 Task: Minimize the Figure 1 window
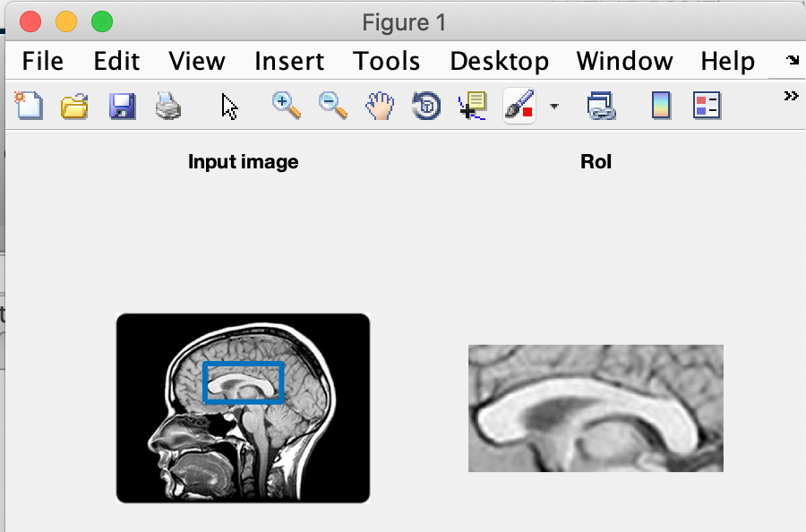66,21
